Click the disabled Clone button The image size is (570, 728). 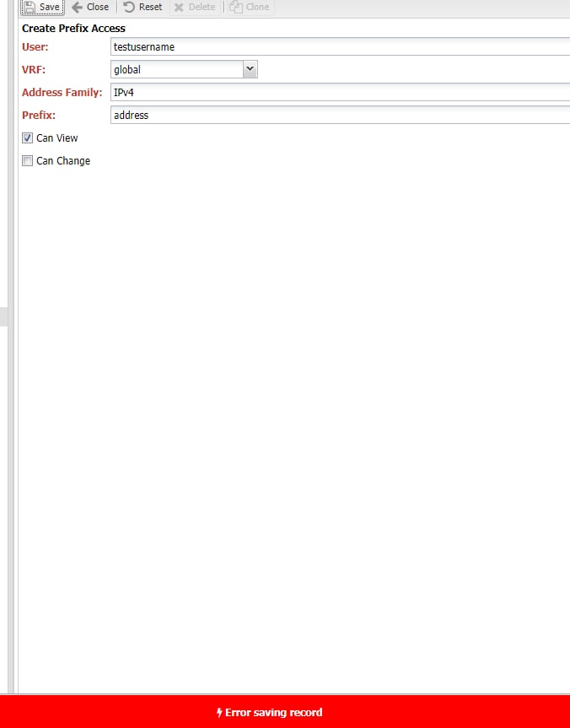(x=250, y=7)
